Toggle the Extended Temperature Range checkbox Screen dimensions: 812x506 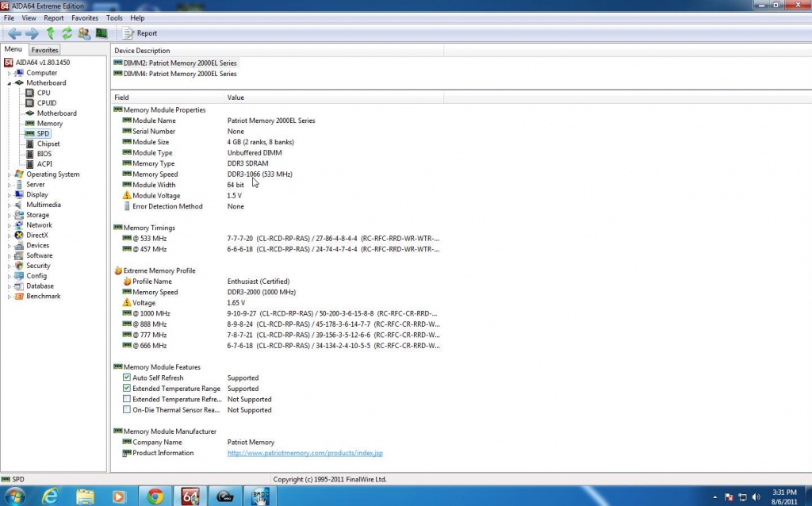coord(127,389)
